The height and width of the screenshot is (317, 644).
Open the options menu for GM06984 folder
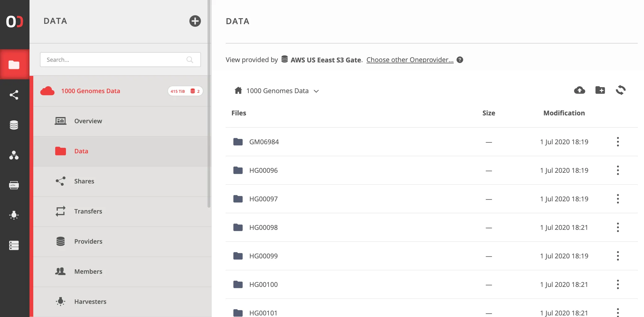(x=618, y=142)
